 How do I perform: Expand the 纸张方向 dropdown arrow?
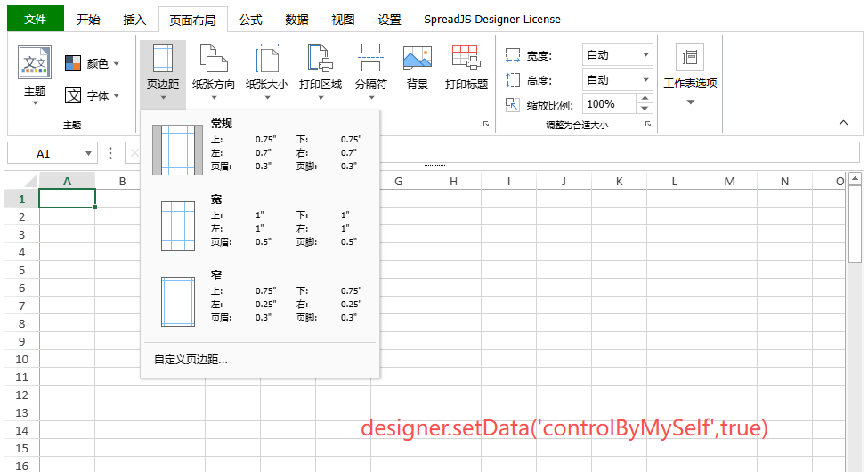click(214, 98)
